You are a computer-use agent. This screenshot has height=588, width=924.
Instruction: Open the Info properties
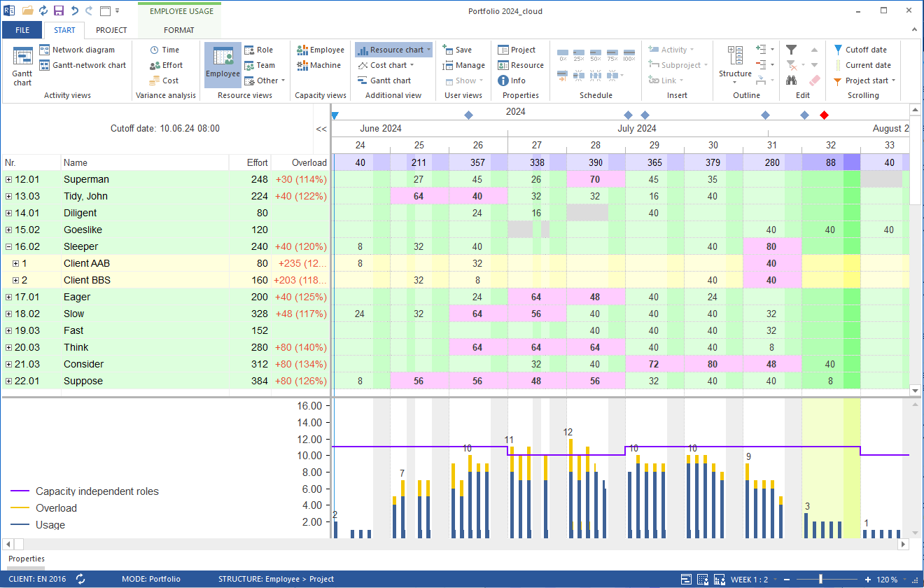(x=512, y=80)
